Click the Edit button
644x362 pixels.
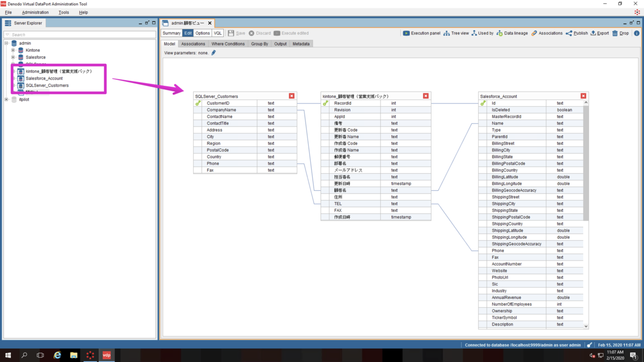coord(188,33)
